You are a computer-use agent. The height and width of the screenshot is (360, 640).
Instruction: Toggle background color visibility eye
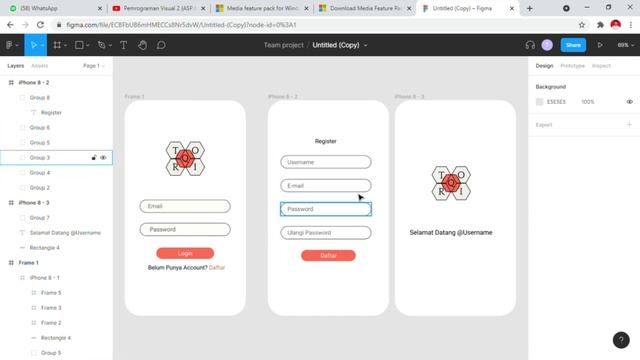coord(629,102)
